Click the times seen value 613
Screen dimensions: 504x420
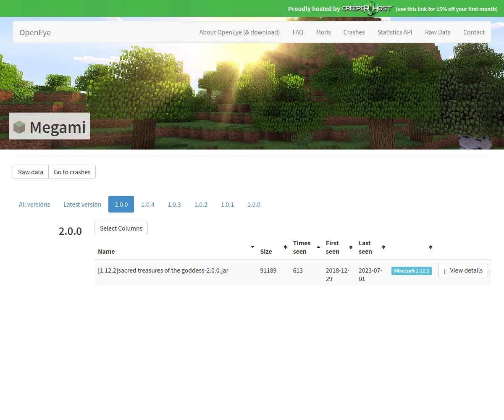click(x=298, y=270)
